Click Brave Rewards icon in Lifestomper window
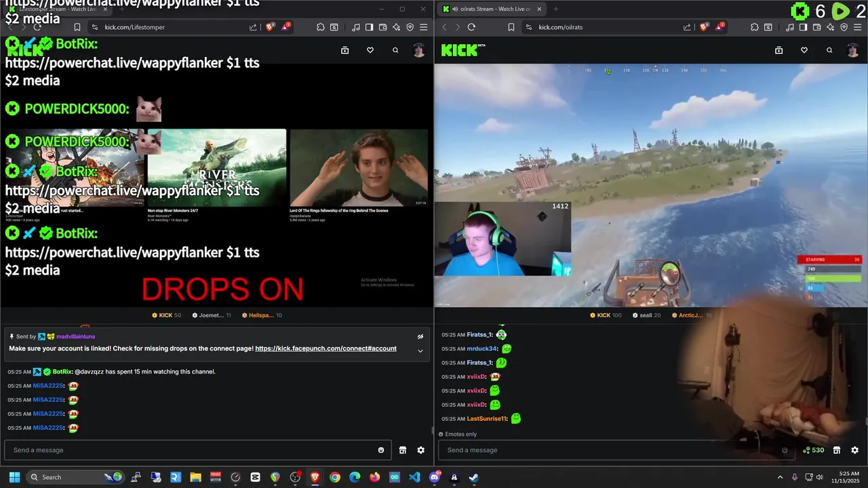Viewport: 868px width, 488px height. click(286, 27)
